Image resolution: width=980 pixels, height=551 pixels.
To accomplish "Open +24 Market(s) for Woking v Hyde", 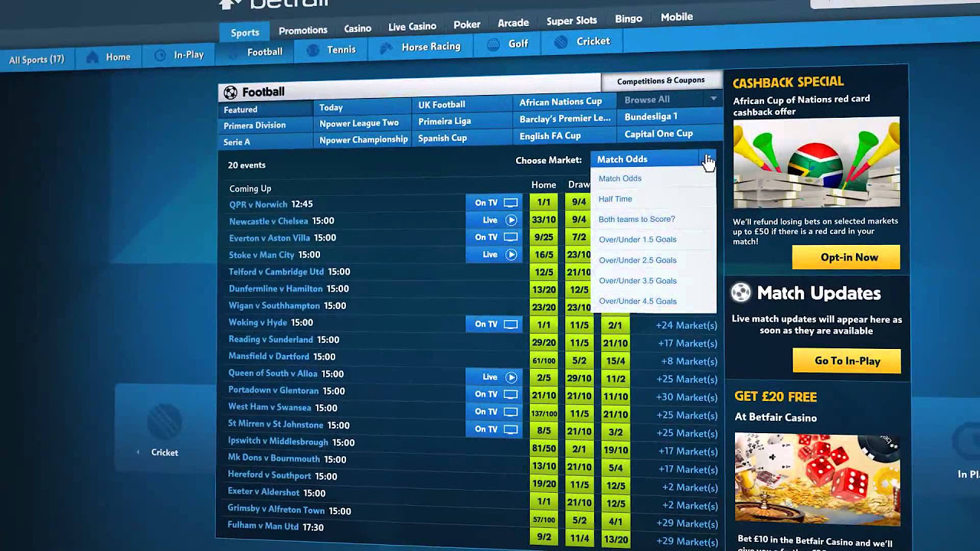I will [x=686, y=325].
